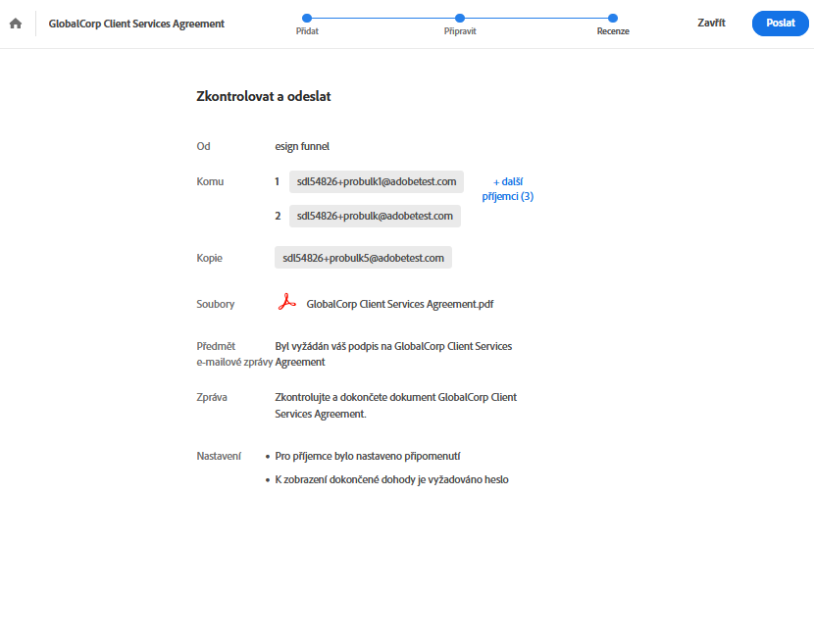814x644 pixels.
Task: Click the PDF file icon under Soubory
Action: pos(286,302)
